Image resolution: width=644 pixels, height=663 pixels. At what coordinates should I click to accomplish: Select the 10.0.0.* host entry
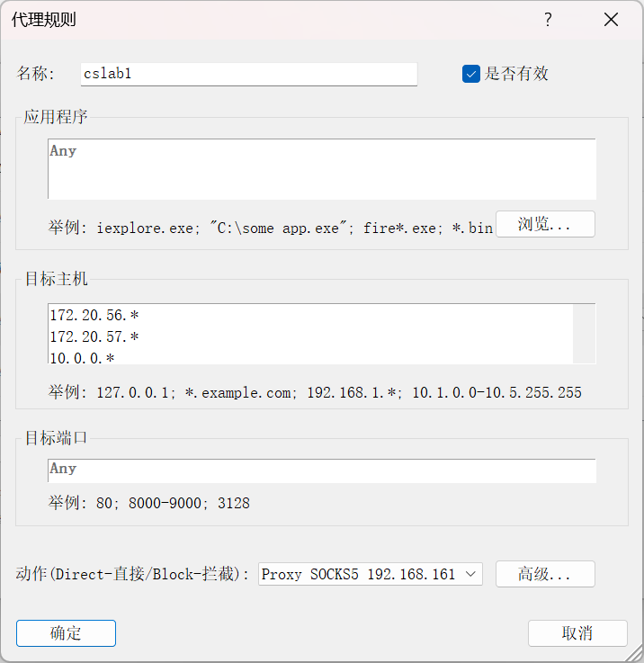83,358
